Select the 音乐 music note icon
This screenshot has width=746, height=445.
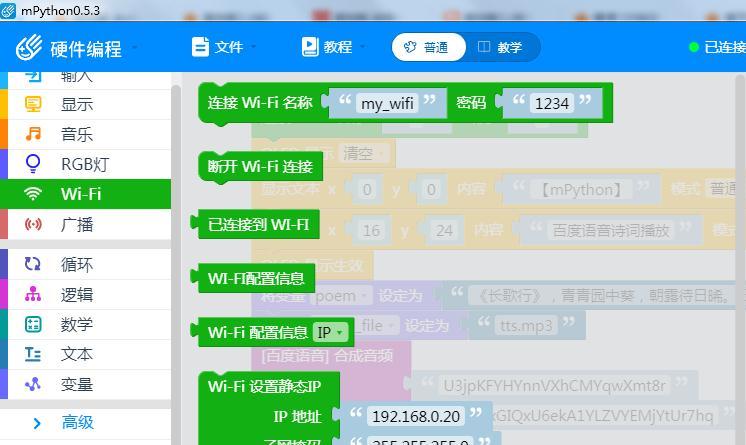click(x=34, y=134)
